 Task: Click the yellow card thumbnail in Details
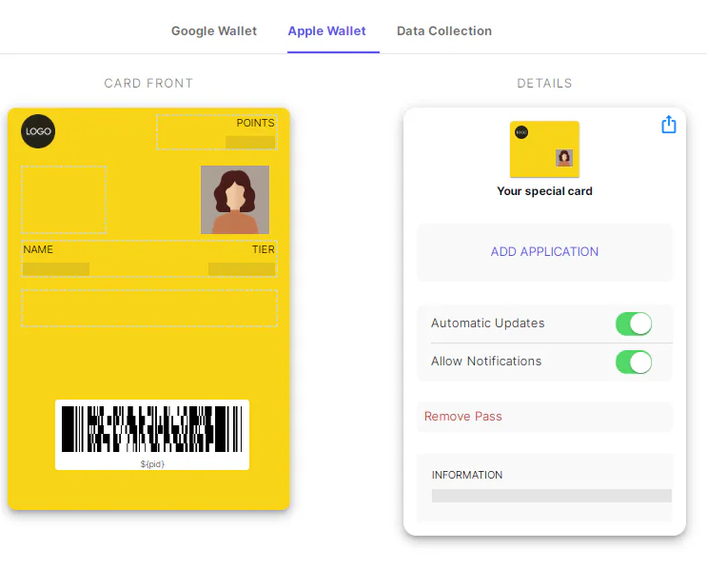coord(544,149)
